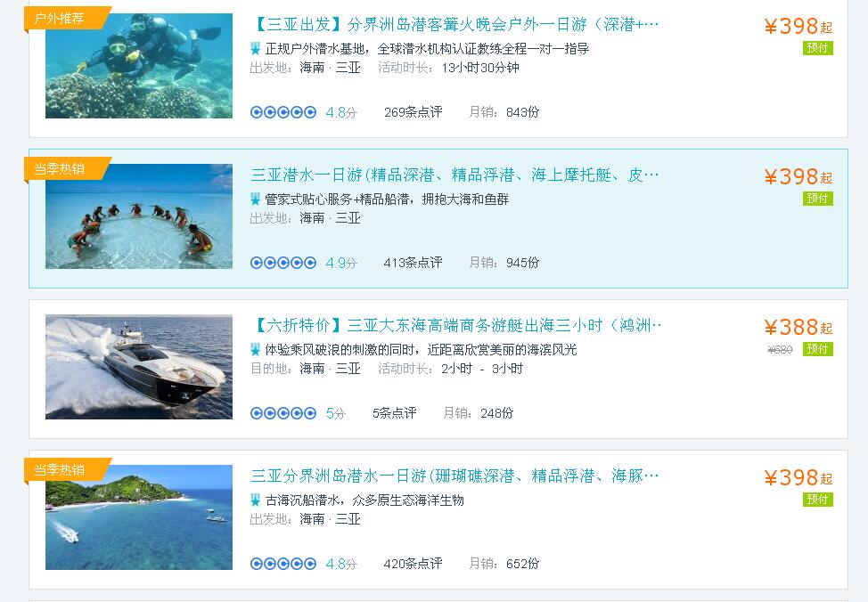View the 269条点评 reviews

413,112
